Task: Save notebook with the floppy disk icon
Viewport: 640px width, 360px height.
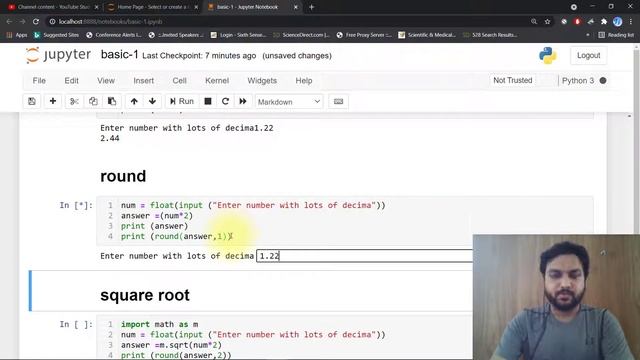Action: (x=32, y=101)
